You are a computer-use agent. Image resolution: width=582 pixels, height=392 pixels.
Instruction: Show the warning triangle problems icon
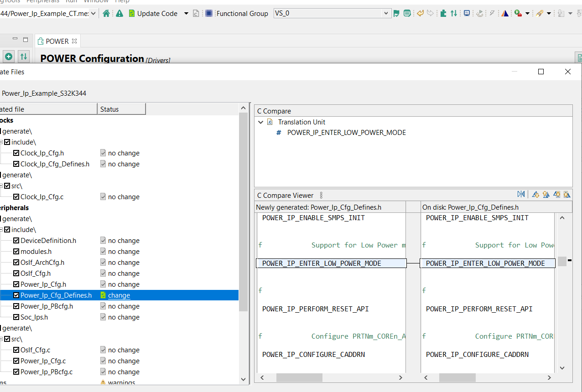coord(120,13)
